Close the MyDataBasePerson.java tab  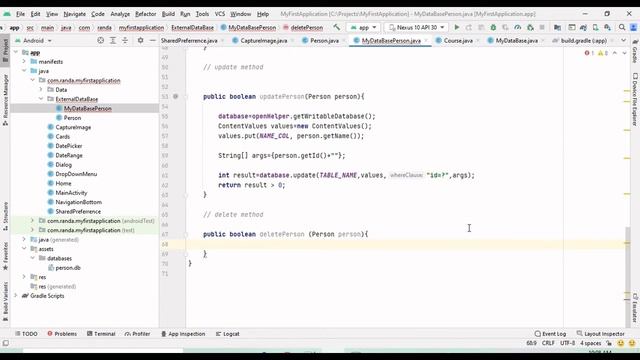426,40
